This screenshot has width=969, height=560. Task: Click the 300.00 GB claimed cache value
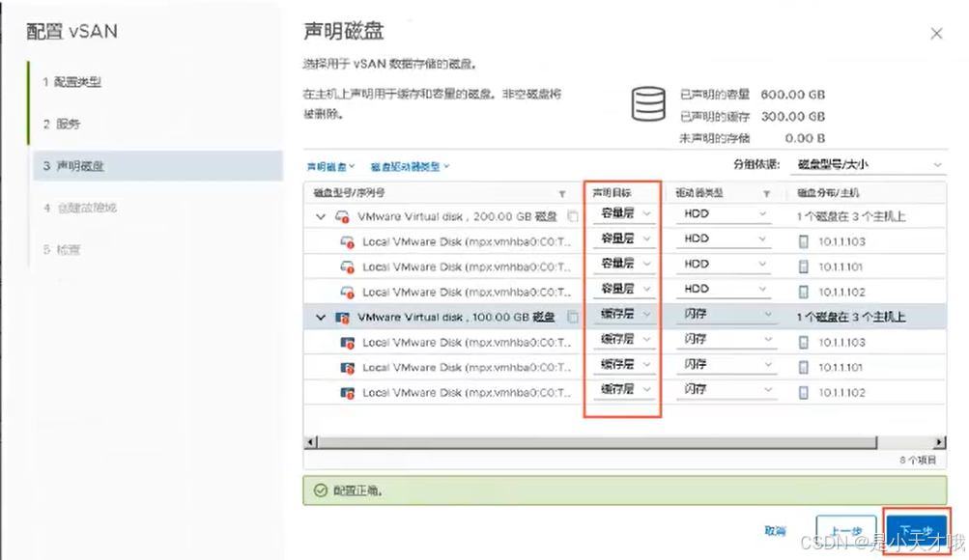(793, 117)
